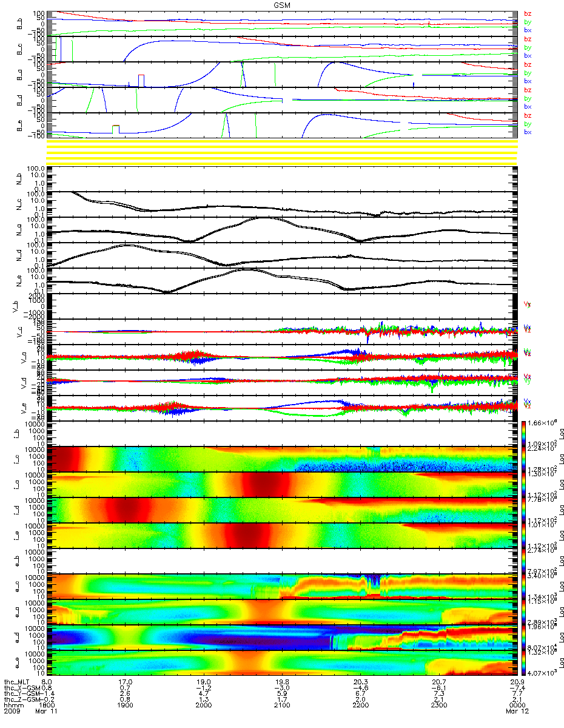Click inside the i_c ion spectrogram panel

click(x=282, y=459)
